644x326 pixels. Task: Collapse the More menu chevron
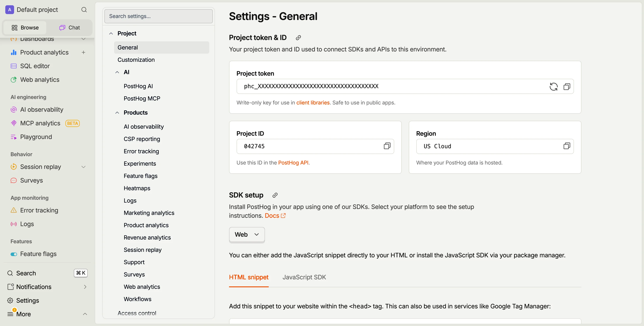coord(85,314)
